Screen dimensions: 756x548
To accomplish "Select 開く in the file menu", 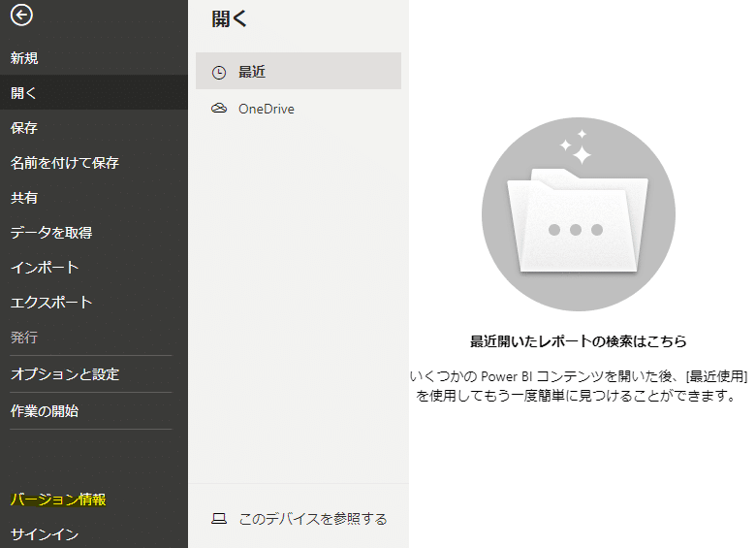I will (94, 92).
